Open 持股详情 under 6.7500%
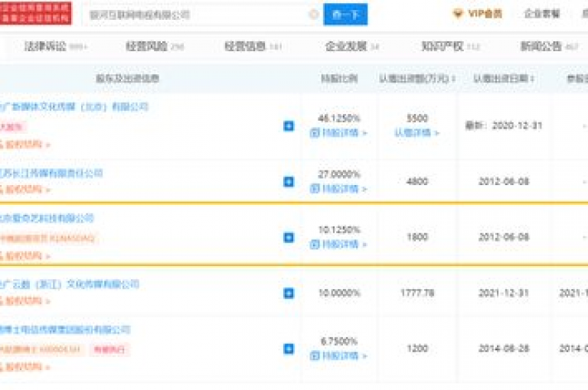 pyautogui.click(x=338, y=356)
